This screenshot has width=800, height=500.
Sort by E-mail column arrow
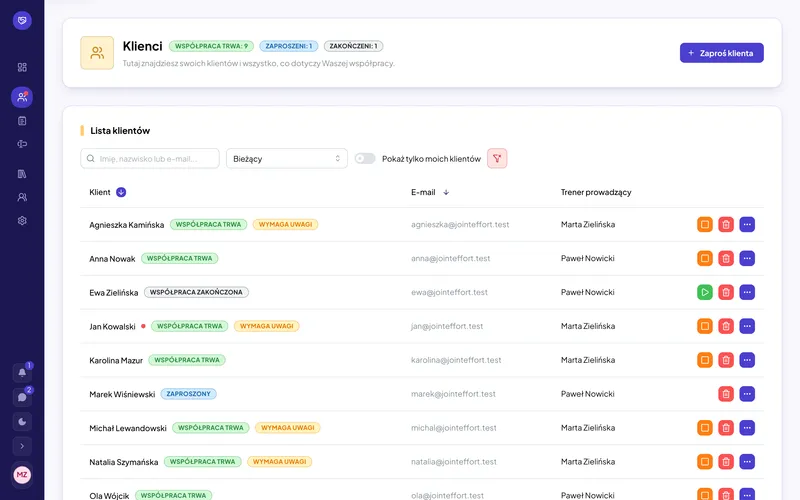(446, 192)
